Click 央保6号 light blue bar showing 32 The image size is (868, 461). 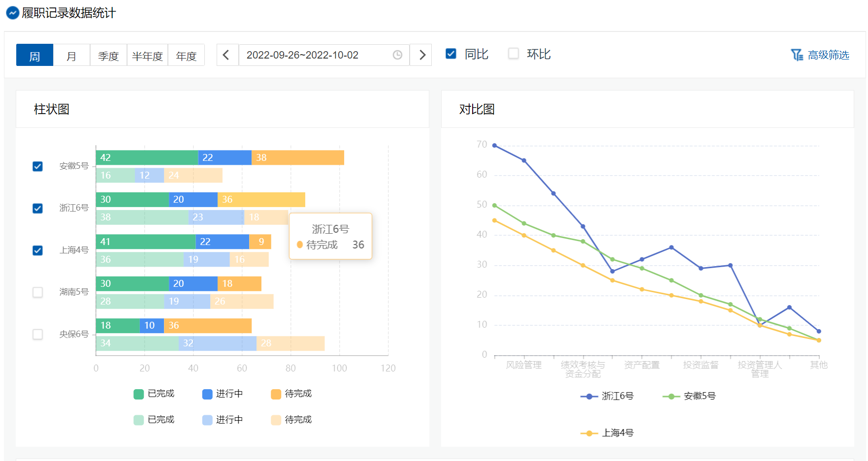pos(218,343)
